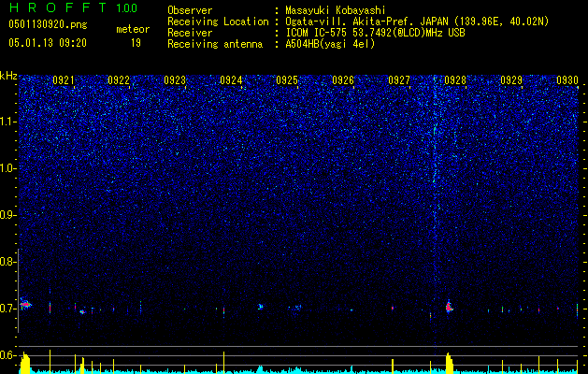Select the Ogata-vill. Akita-Pref. JAPAN location text
The height and width of the screenshot is (374, 588).
(x=418, y=22)
